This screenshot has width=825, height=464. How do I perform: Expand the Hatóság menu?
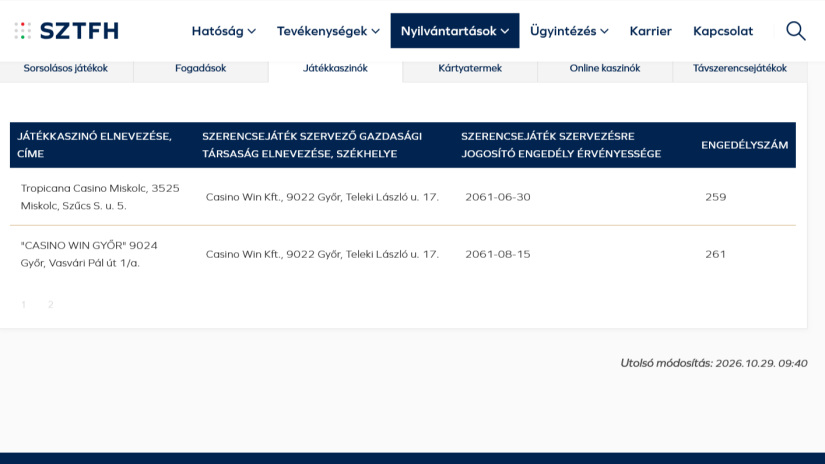tap(224, 31)
